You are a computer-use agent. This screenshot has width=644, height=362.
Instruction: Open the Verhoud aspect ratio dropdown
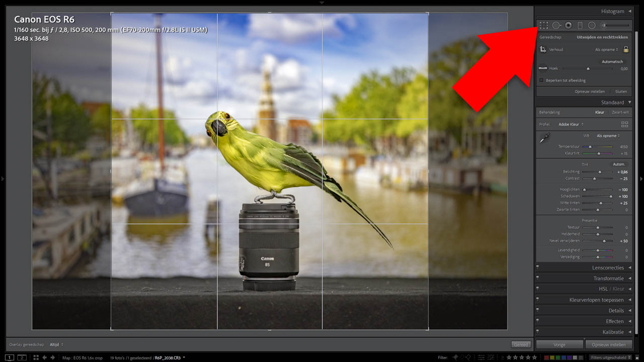[x=606, y=50]
